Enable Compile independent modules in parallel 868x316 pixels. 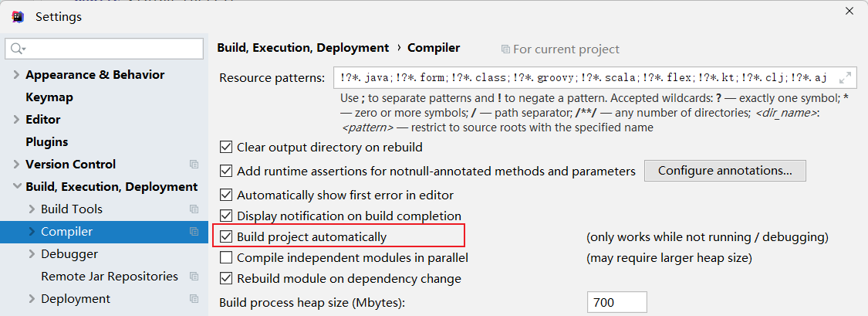point(226,257)
